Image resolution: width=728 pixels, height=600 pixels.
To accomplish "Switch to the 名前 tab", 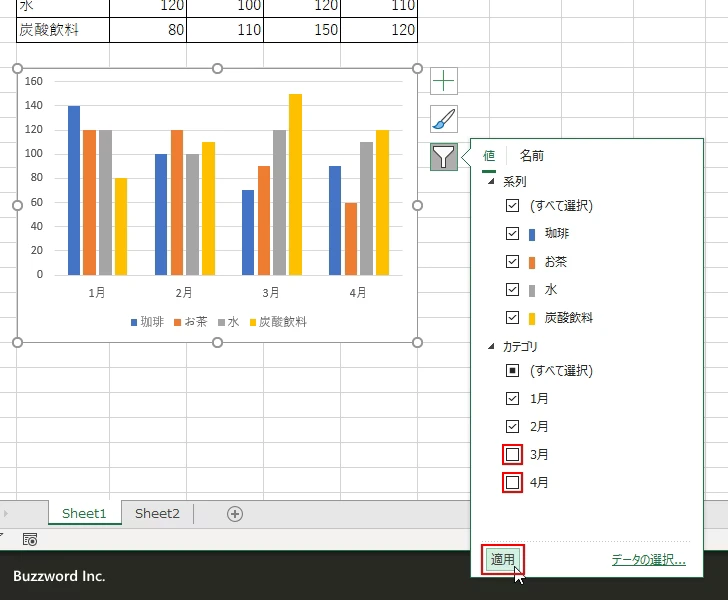I will [x=532, y=156].
